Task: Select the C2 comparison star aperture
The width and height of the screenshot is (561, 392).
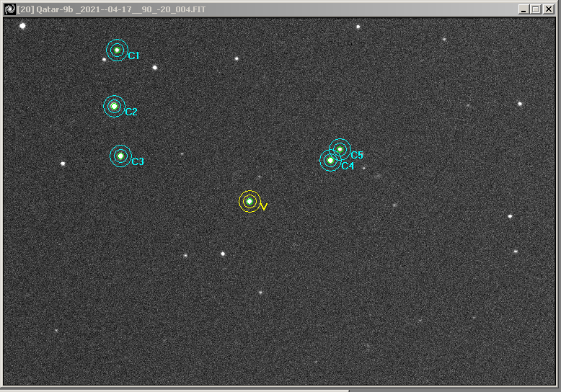Action: coord(114,106)
